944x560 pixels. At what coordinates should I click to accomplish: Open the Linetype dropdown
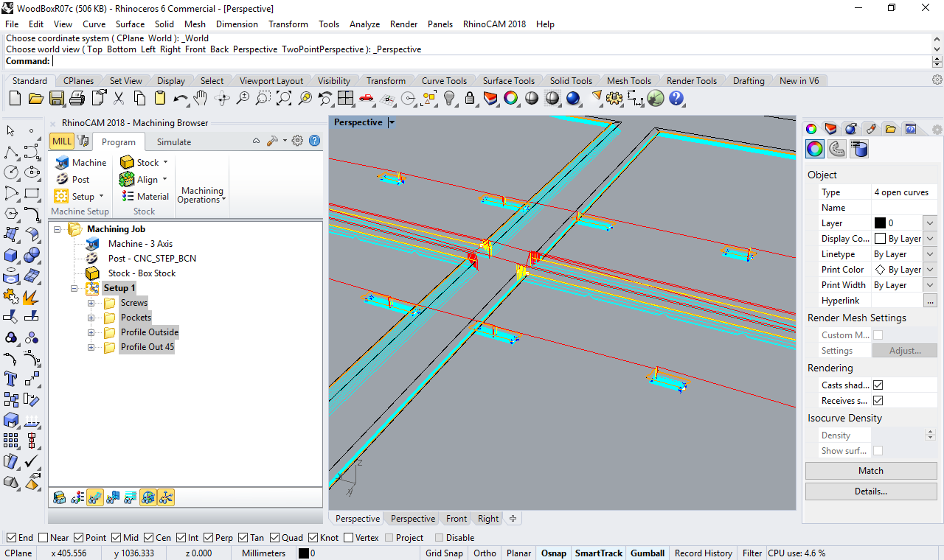[929, 254]
